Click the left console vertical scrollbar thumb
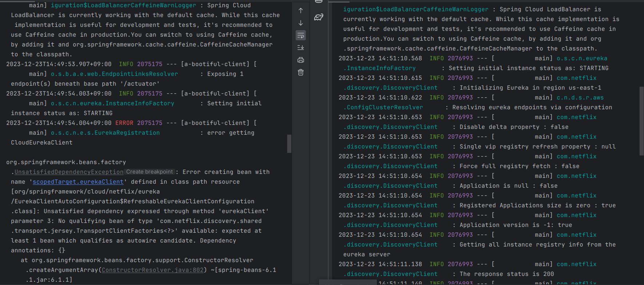The width and height of the screenshot is (644, 285). [289, 144]
